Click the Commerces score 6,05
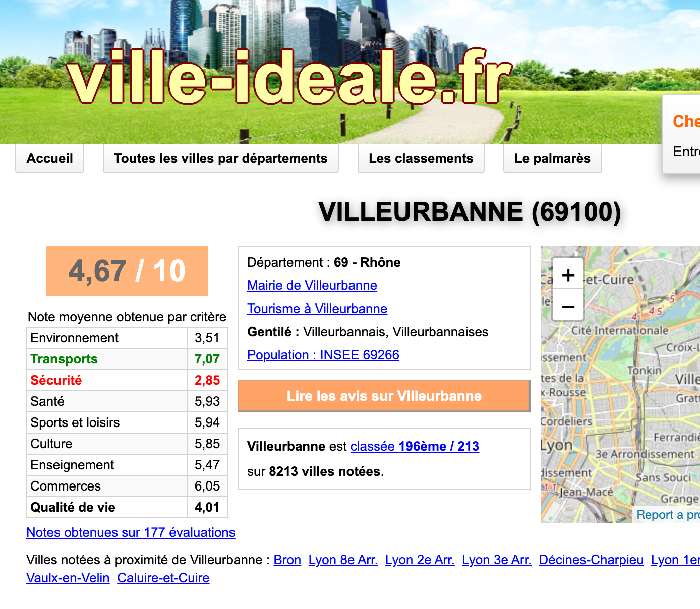 pyautogui.click(x=207, y=486)
